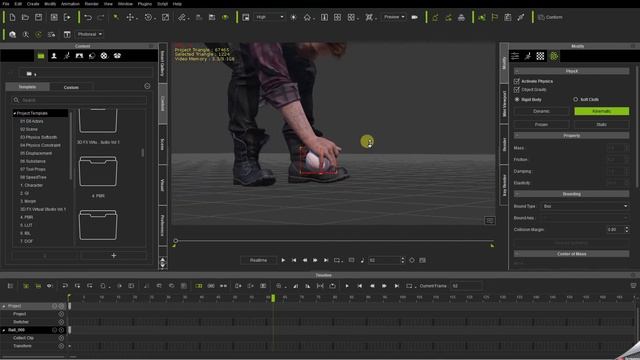640x360 pixels.
Task: Set physics state to Frozen
Action: click(541, 124)
